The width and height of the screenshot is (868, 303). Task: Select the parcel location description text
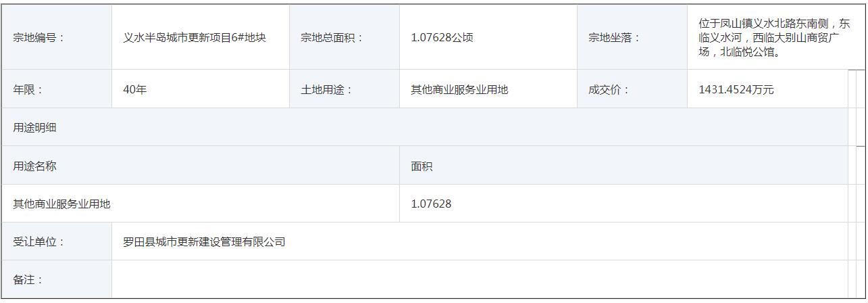[x=773, y=37]
